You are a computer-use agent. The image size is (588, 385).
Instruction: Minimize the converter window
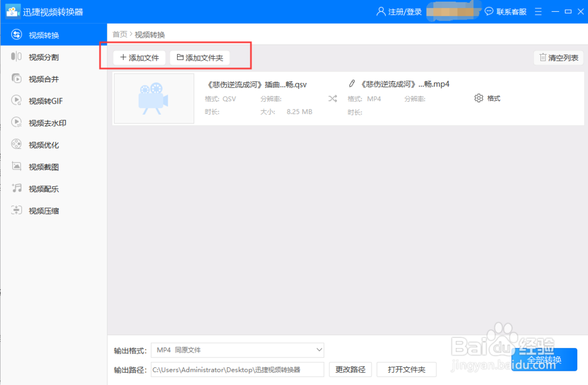[556, 12]
